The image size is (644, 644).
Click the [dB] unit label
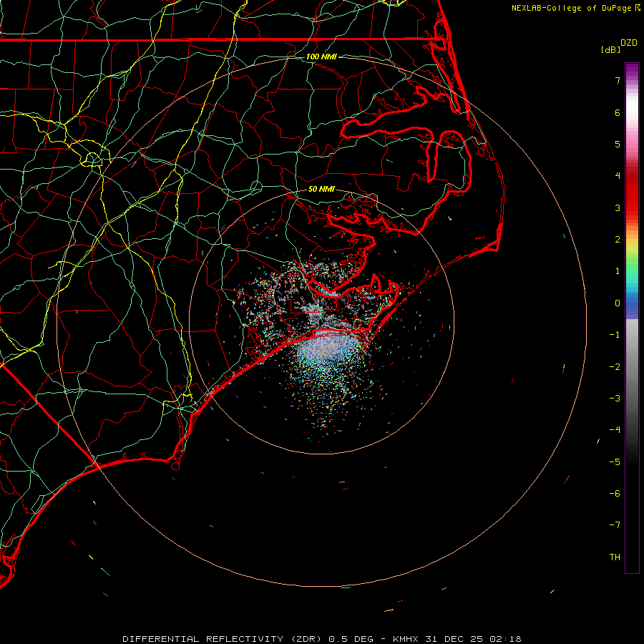point(610,49)
